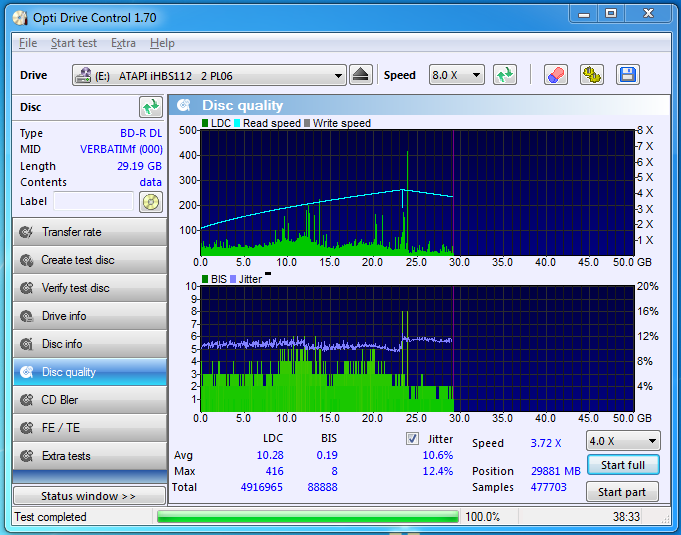
Task: Click the disc label icon button
Action: pyautogui.click(x=151, y=202)
